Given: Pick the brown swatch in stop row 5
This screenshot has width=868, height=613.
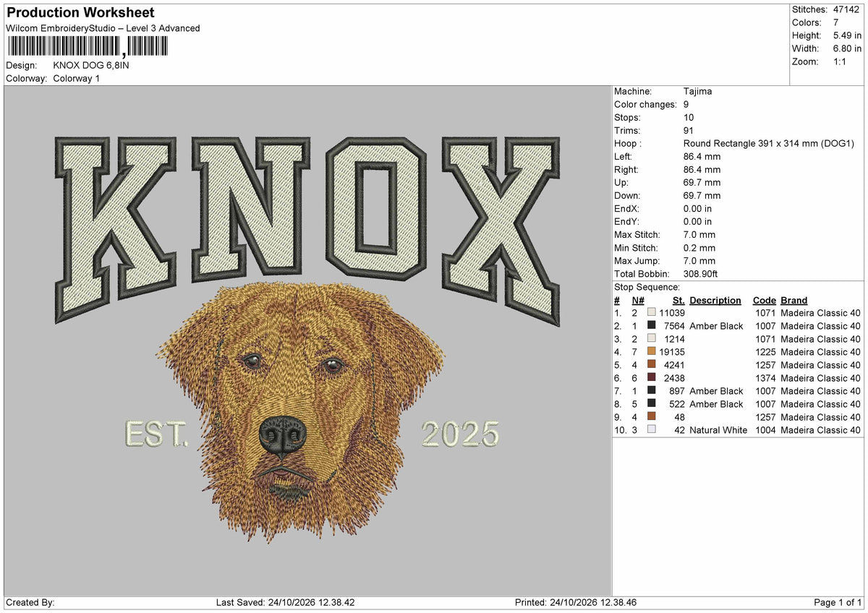Looking at the screenshot, I should 652,365.
